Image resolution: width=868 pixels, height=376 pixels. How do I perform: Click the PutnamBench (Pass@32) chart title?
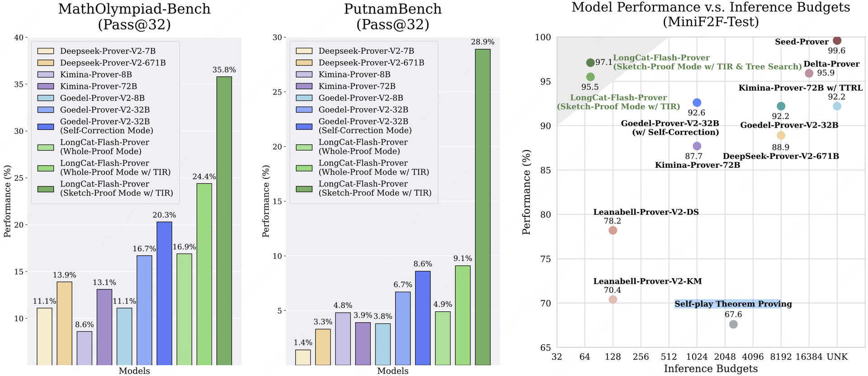pos(393,16)
